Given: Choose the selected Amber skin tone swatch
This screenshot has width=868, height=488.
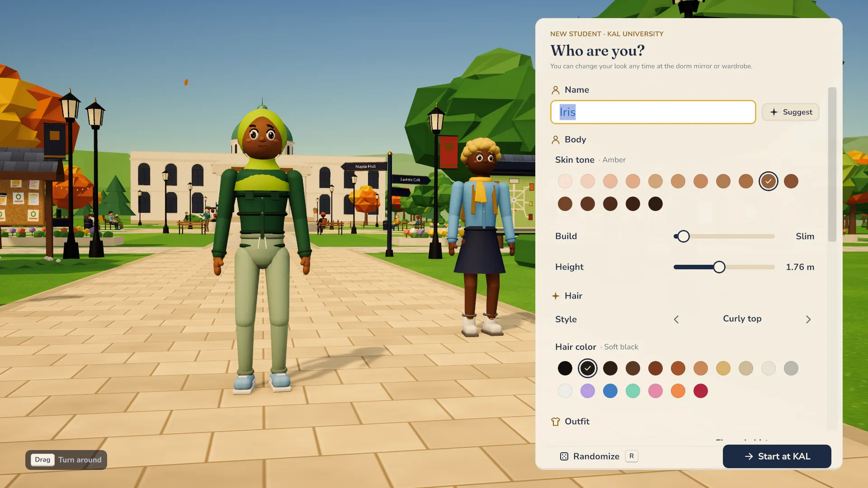Looking at the screenshot, I should coord(768,181).
